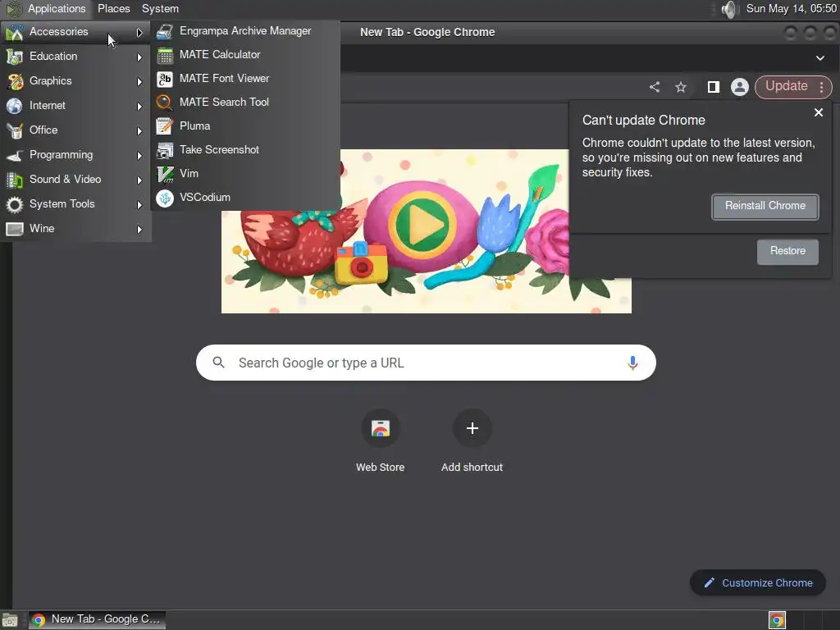Expand the Graphics submenu arrow
This screenshot has width=840, height=630.
(139, 81)
